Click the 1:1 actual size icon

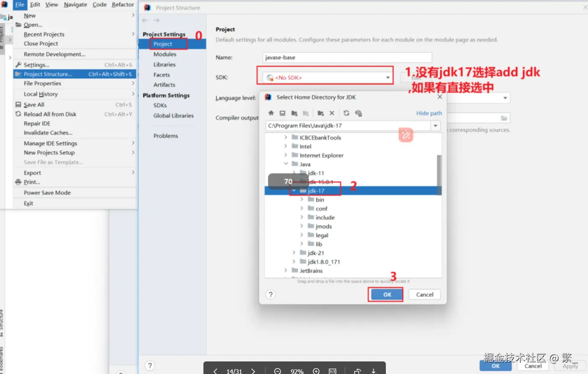[x=333, y=371]
